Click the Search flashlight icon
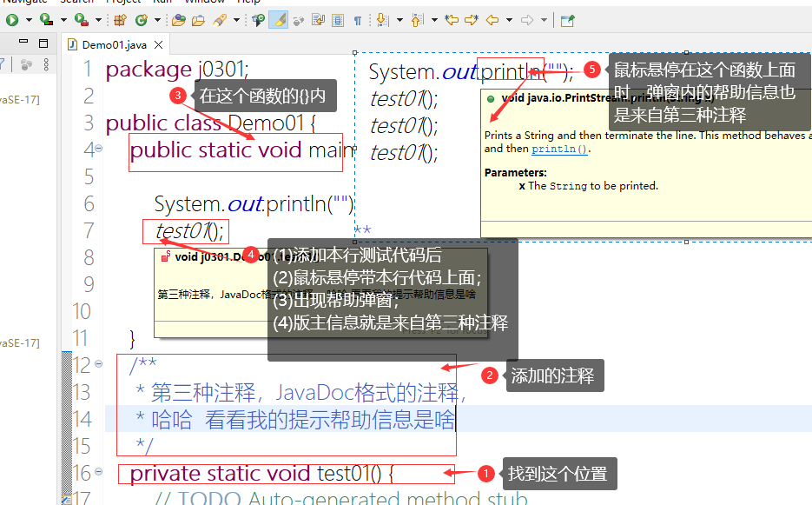 pos(220,20)
